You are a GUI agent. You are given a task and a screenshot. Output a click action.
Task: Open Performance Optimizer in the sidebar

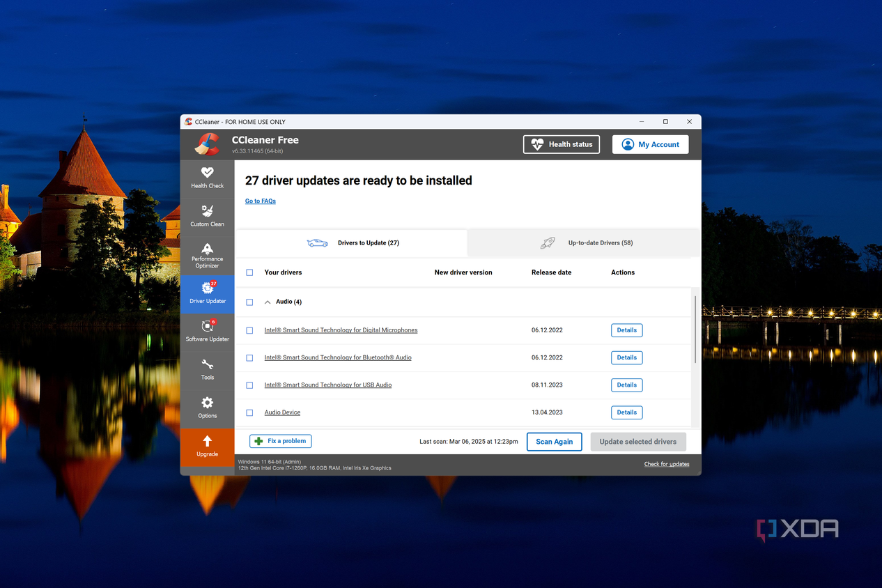coord(207,256)
